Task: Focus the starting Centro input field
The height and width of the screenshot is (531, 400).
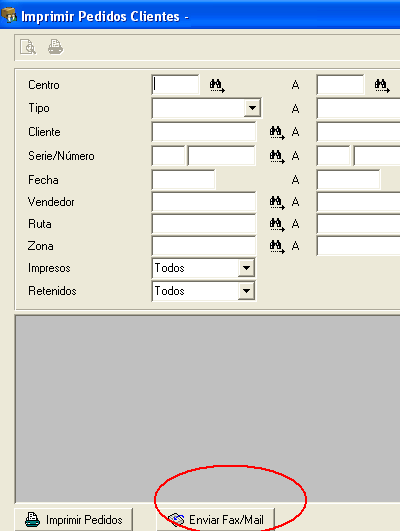Action: [x=175, y=85]
